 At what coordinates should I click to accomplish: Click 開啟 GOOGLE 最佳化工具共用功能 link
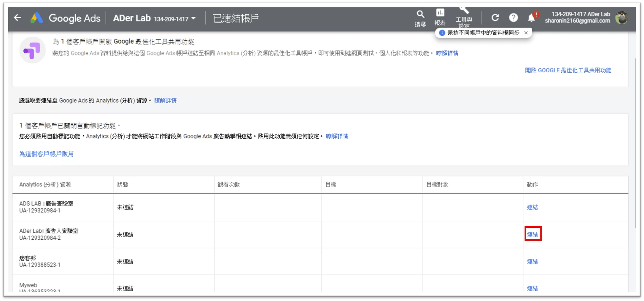coord(568,70)
